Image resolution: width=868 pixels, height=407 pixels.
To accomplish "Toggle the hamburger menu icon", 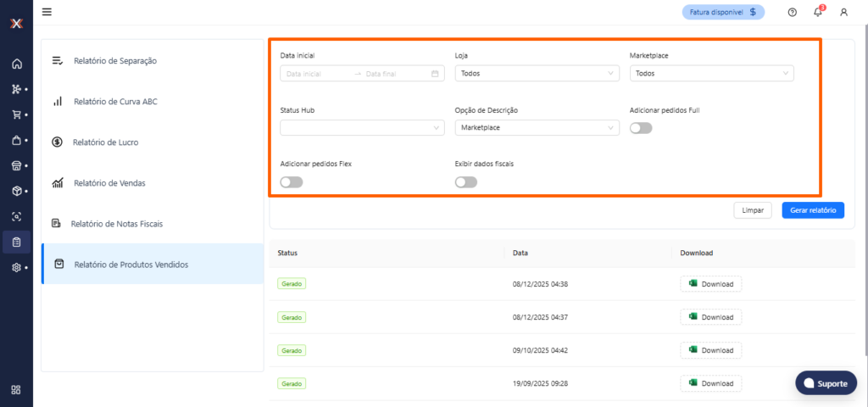I will point(47,12).
